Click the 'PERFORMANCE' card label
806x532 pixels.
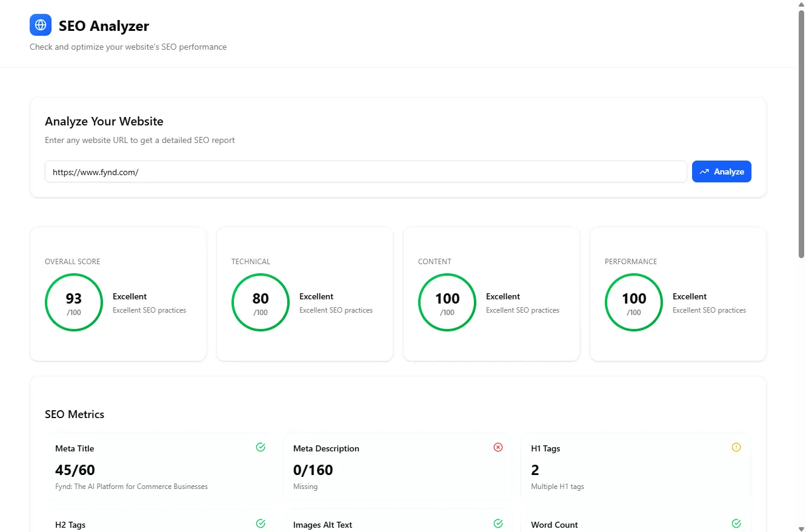631,262
